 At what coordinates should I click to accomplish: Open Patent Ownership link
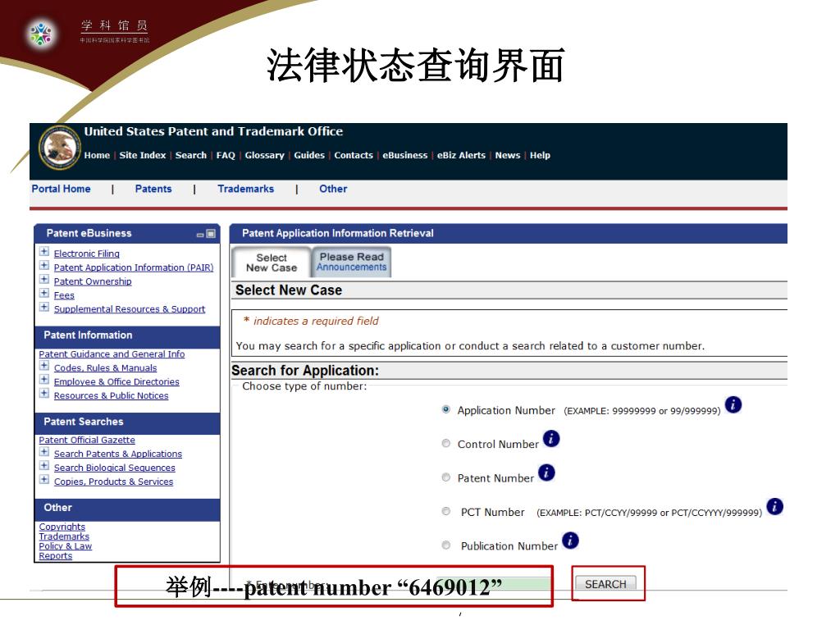click(93, 281)
